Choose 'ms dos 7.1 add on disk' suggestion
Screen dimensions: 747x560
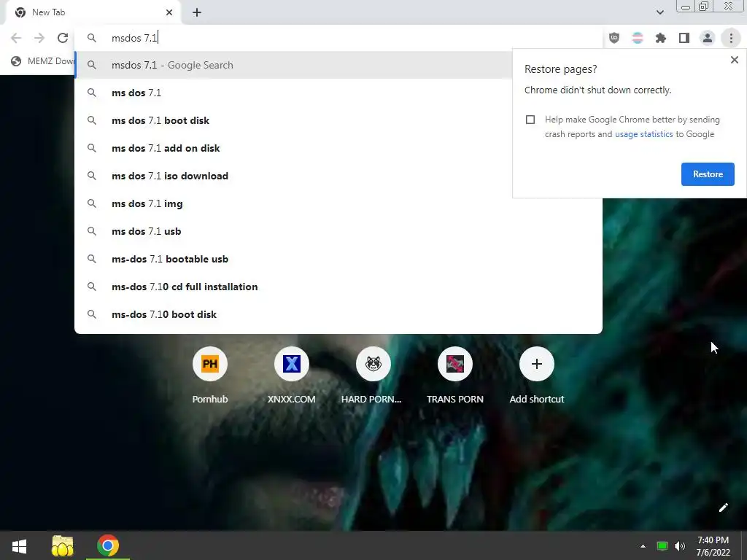293,148
